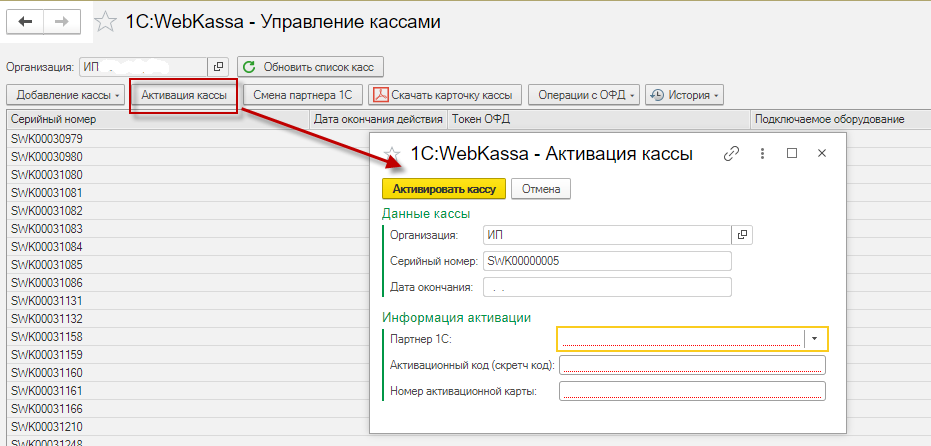Viewport: 931px width, 446px height.
Task: Click Смена партнера 1С button
Action: 303,95
